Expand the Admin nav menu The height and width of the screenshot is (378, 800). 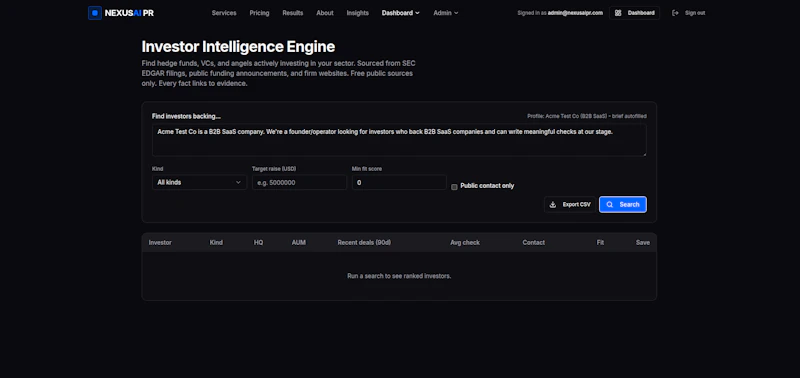point(445,13)
